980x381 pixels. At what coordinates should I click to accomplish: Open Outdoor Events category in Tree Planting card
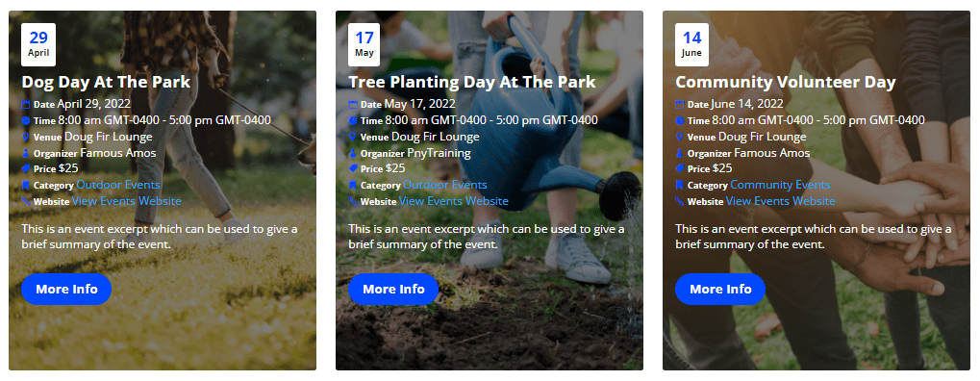click(445, 185)
